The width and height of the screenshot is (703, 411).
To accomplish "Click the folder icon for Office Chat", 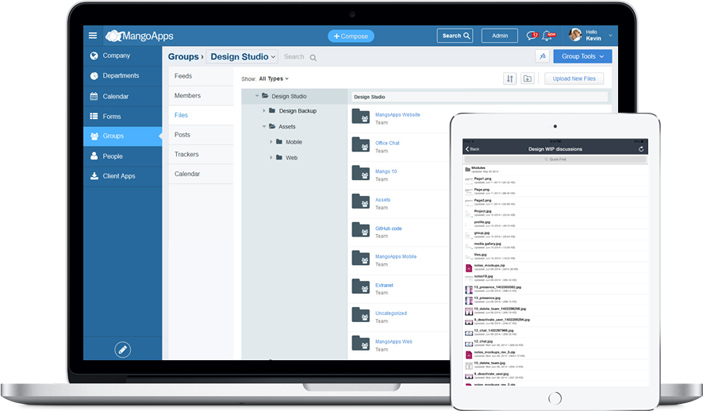I will click(361, 145).
